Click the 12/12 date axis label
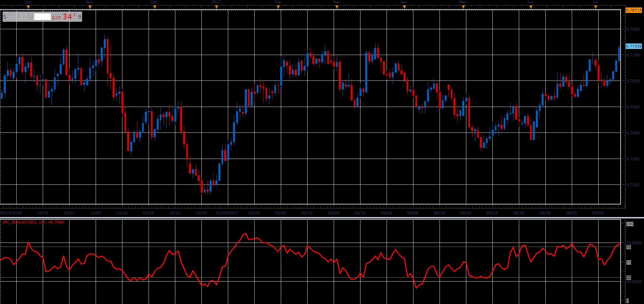The width and height of the screenshot is (644, 304). click(x=175, y=213)
